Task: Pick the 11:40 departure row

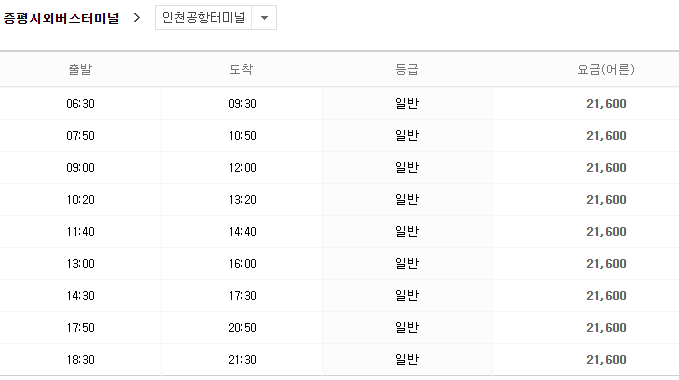Action: pyautogui.click(x=340, y=232)
